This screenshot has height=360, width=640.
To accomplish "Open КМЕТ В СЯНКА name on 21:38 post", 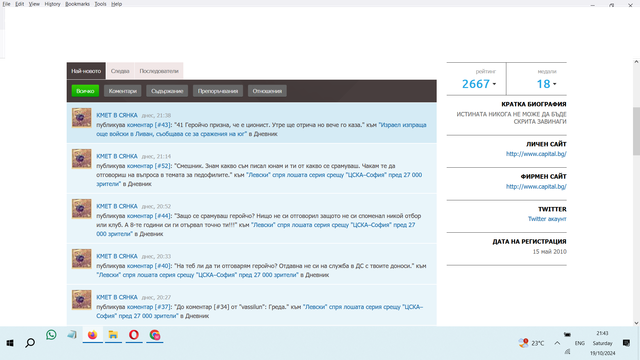I will [x=117, y=116].
